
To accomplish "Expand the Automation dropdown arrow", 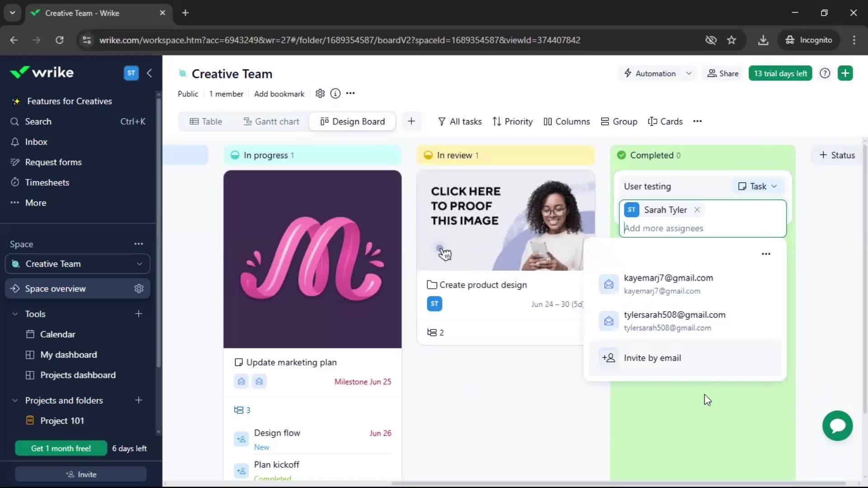I will click(x=689, y=73).
